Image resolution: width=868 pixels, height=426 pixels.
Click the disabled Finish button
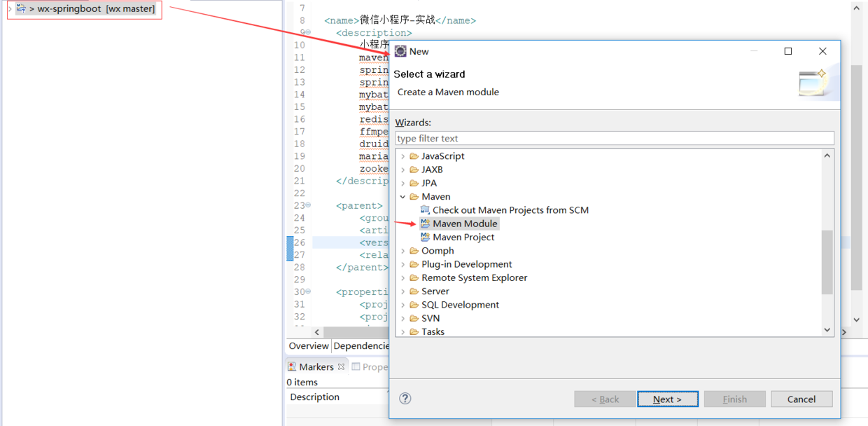[x=734, y=399]
